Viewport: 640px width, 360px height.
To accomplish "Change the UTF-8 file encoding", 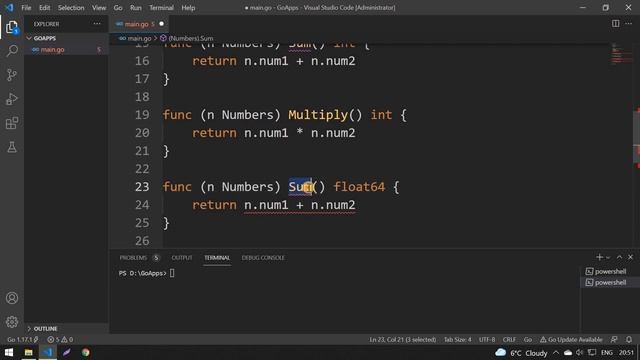I will pos(487,340).
